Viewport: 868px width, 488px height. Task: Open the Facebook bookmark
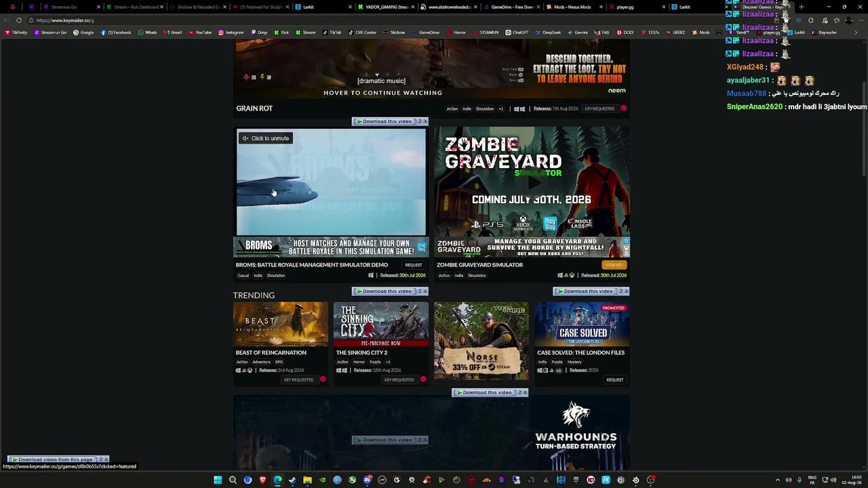116,33
